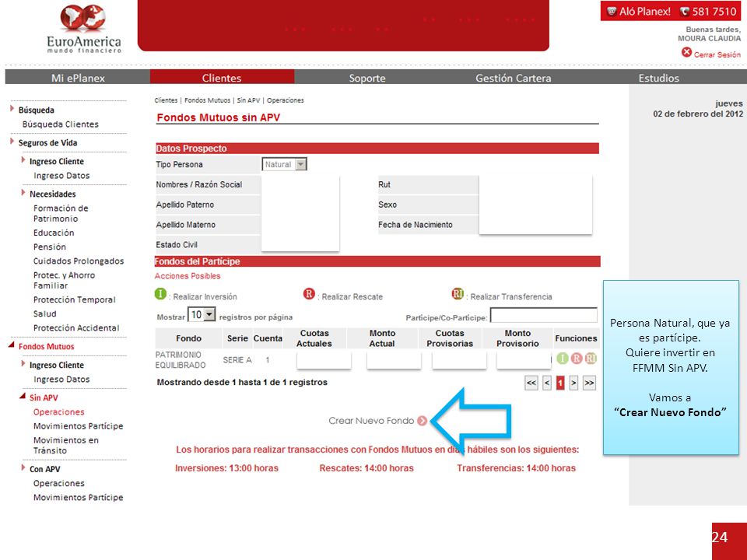Click the Realizar Transferencia icon in Patrimonio Equilibrado row
Viewport: 747px width, 560px height.
coord(591,358)
